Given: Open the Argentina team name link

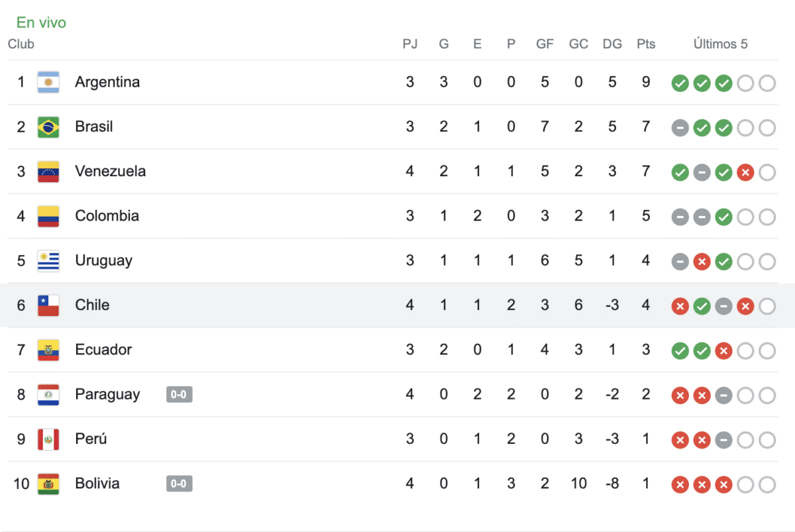Looking at the screenshot, I should (108, 82).
